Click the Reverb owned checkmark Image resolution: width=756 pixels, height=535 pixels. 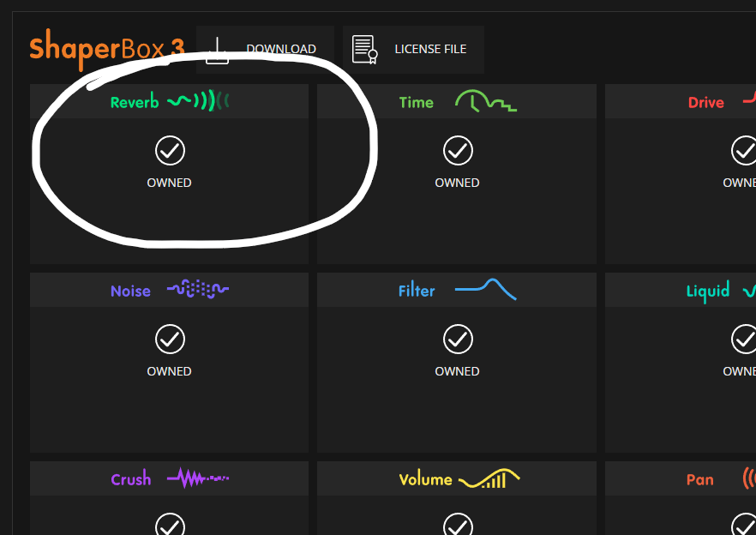pyautogui.click(x=170, y=151)
